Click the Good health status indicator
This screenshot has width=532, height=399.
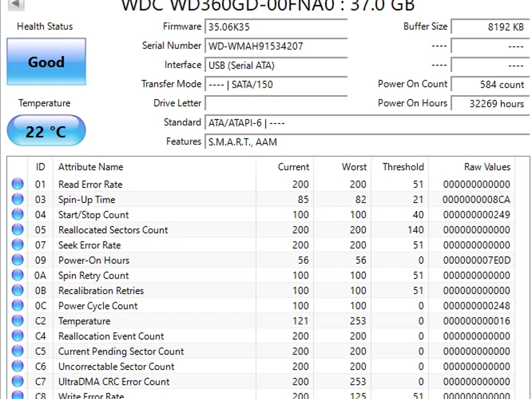[46, 62]
